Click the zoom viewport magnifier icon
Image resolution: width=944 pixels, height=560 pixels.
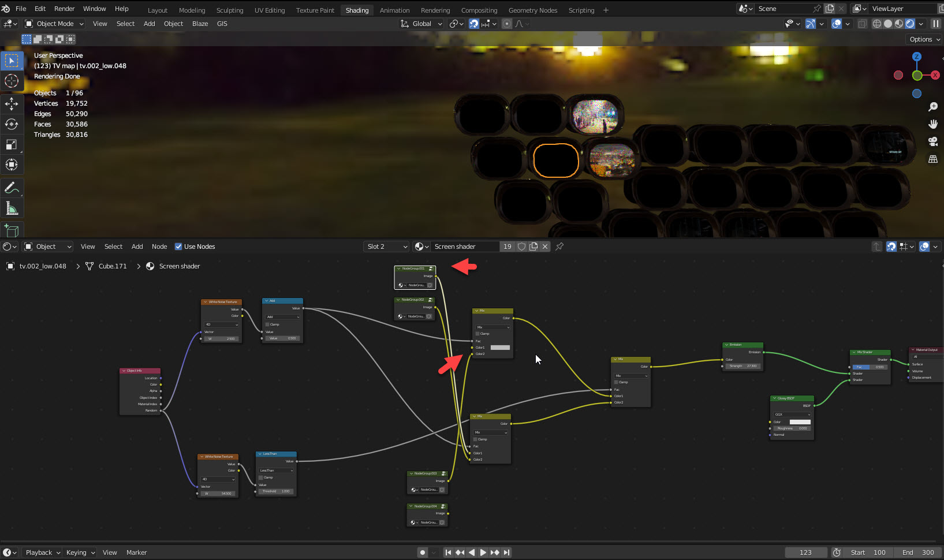932,107
